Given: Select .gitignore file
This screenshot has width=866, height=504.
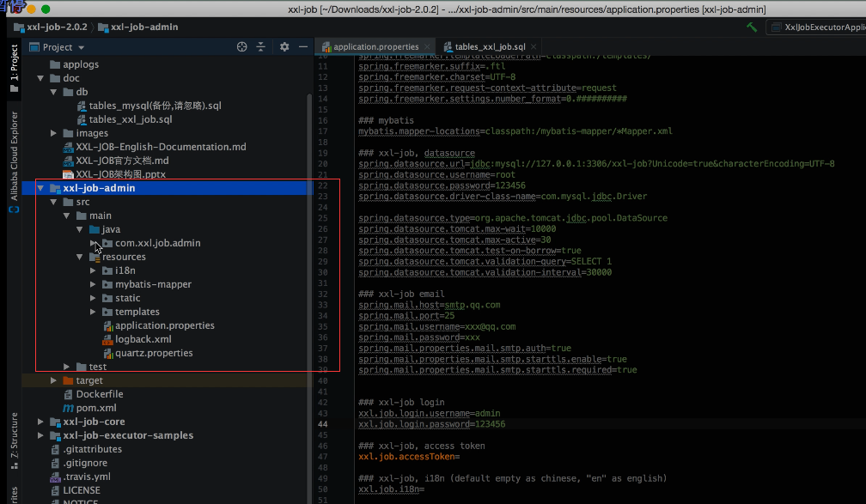Looking at the screenshot, I should click(x=79, y=463).
